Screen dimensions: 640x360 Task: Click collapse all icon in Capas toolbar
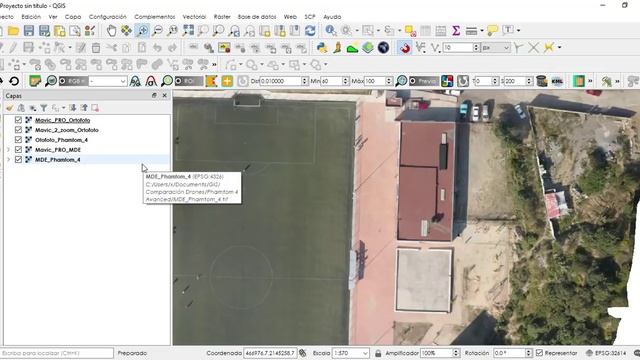84,108
